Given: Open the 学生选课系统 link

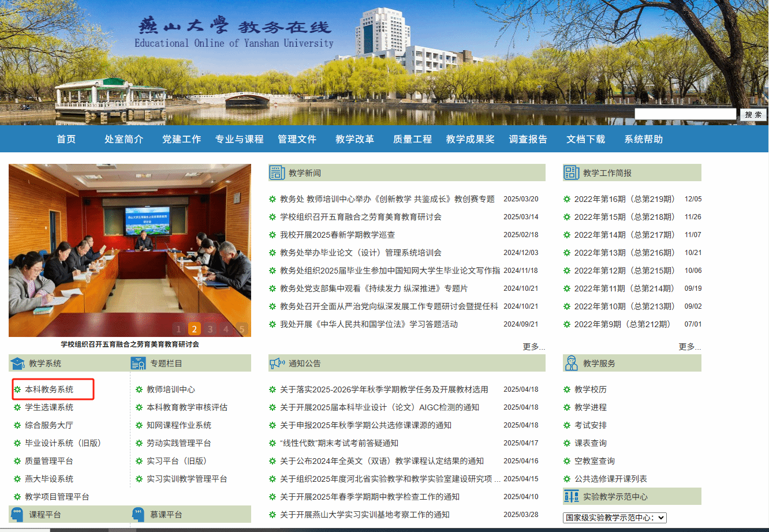Looking at the screenshot, I should point(49,407).
